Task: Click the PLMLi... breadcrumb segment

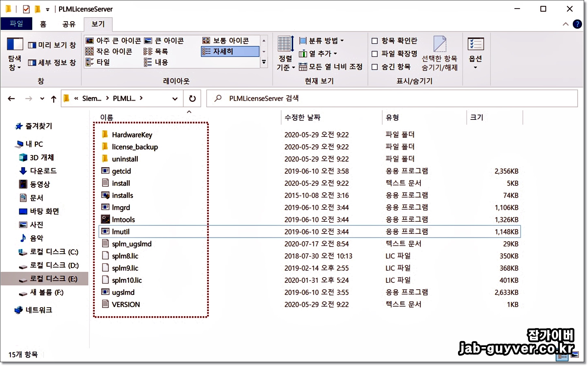Action: 124,98
